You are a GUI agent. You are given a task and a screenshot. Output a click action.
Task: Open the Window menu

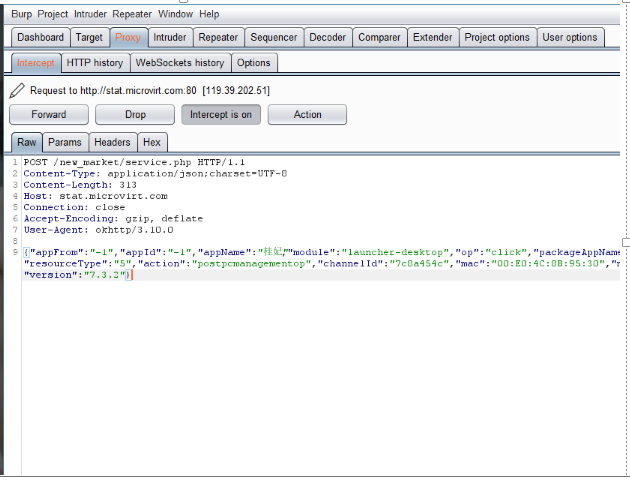[175, 14]
